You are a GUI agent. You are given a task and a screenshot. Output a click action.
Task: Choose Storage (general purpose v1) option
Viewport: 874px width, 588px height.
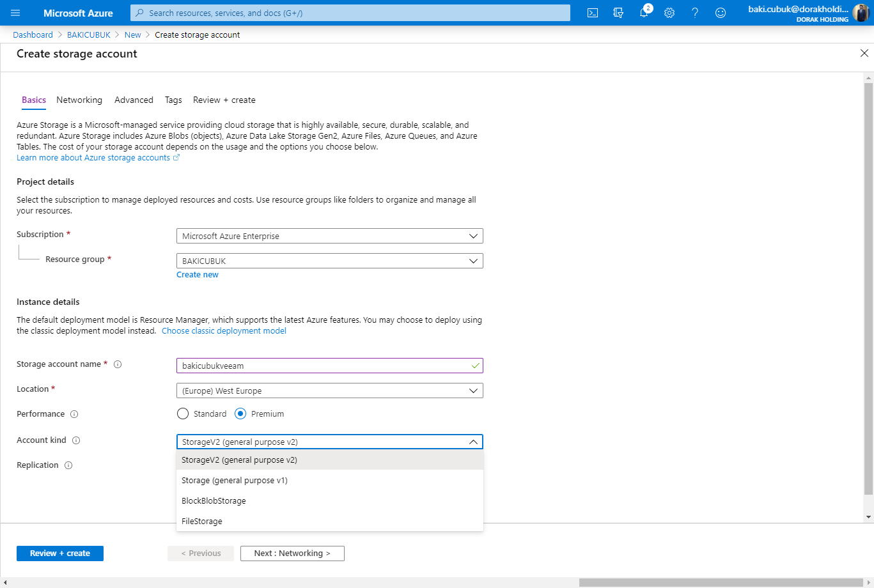(x=330, y=481)
